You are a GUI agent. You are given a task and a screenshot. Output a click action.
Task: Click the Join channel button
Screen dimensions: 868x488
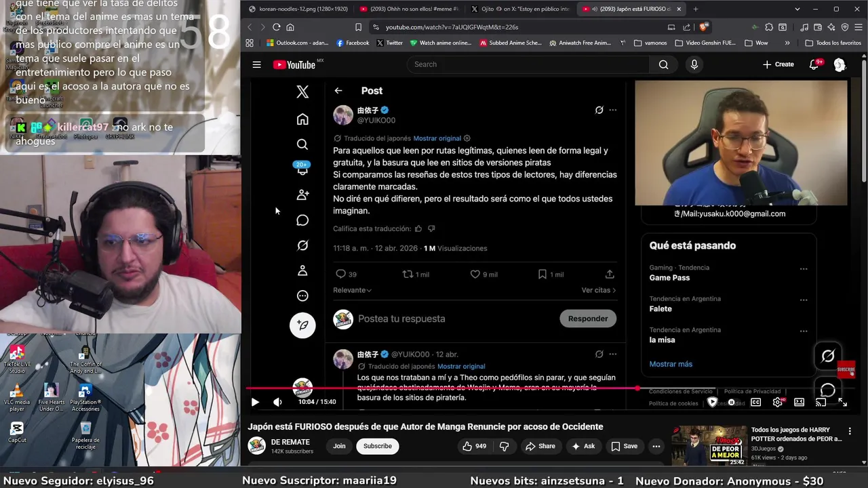pyautogui.click(x=339, y=446)
